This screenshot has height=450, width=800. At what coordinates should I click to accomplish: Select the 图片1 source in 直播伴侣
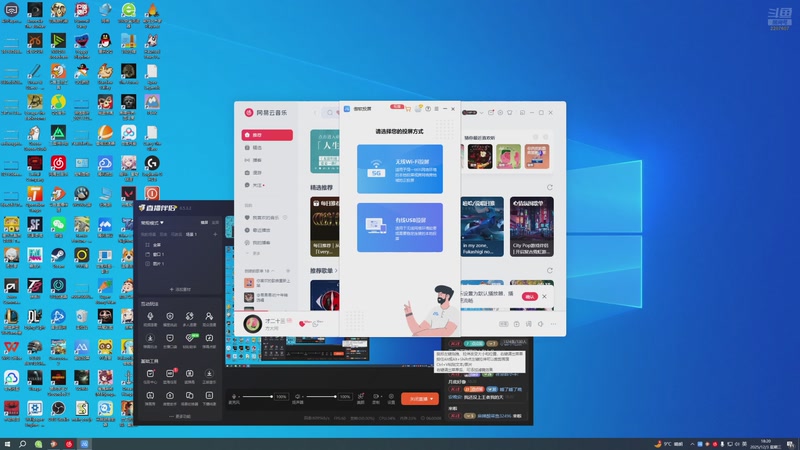[x=155, y=264]
